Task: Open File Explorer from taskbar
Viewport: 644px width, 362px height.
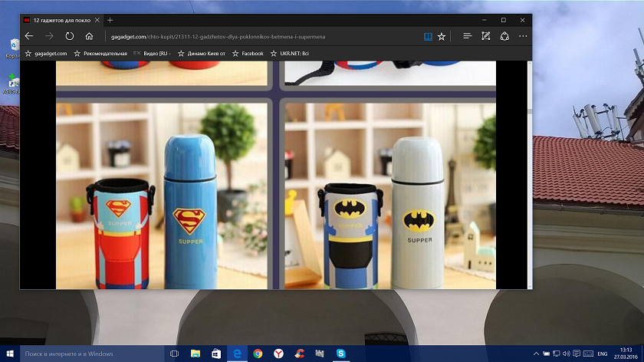Action: (195, 354)
